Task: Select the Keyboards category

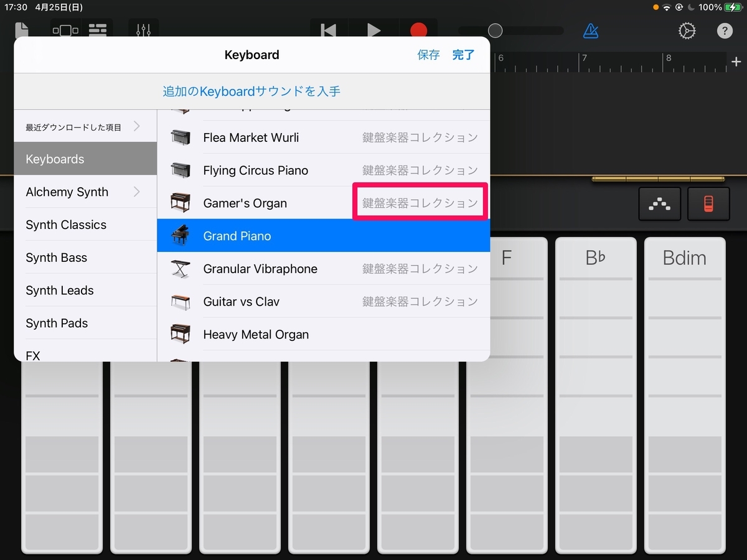Action: (x=85, y=159)
